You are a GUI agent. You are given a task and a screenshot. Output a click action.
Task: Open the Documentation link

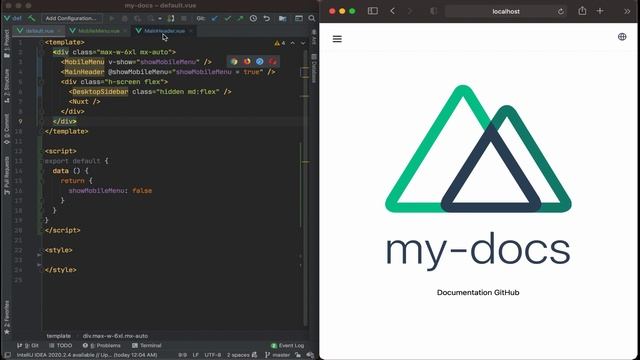pyautogui.click(x=464, y=292)
